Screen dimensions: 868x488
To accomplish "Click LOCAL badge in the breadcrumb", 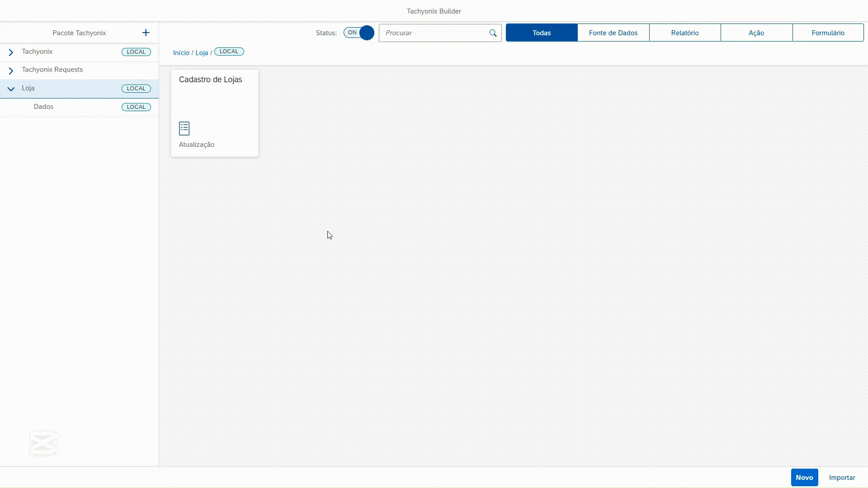I will [229, 52].
